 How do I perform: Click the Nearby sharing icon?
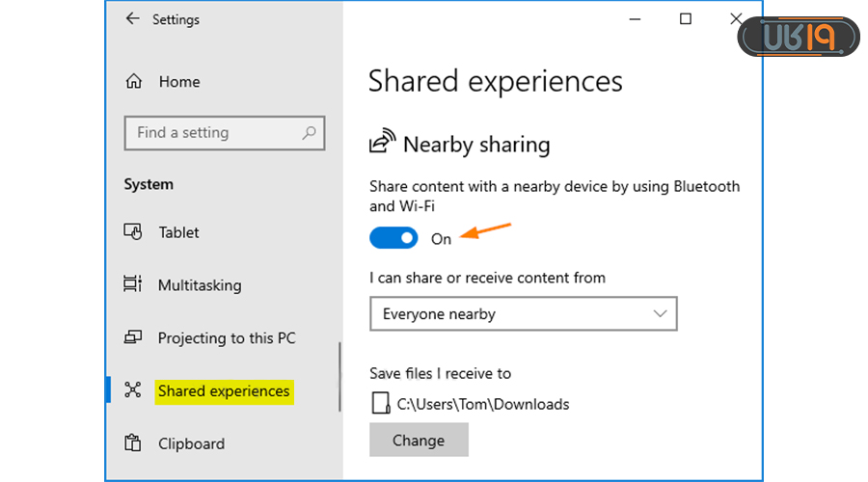point(382,144)
